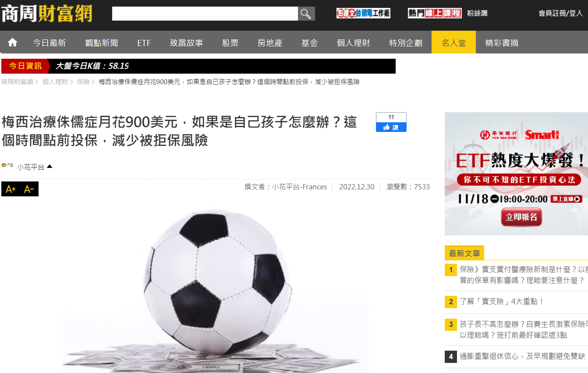
Task: Decrease font size with A- button
Action: point(29,189)
